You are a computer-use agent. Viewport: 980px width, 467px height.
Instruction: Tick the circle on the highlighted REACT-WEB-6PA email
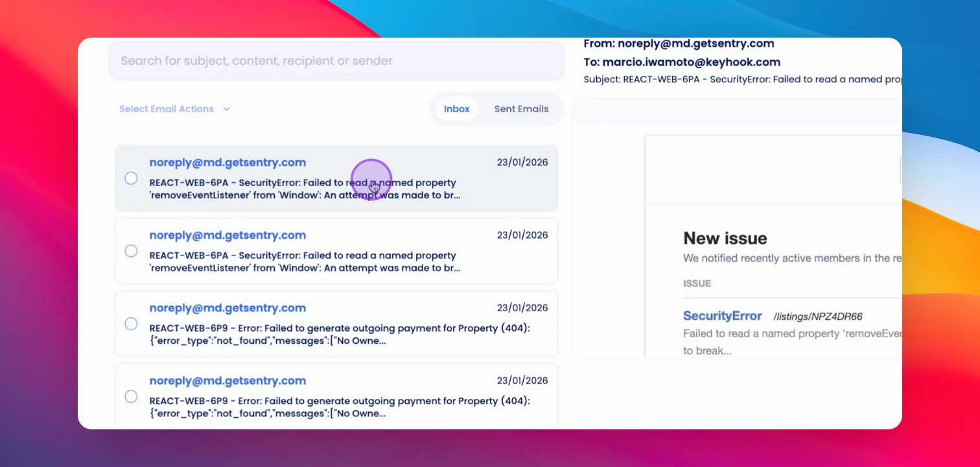[131, 178]
